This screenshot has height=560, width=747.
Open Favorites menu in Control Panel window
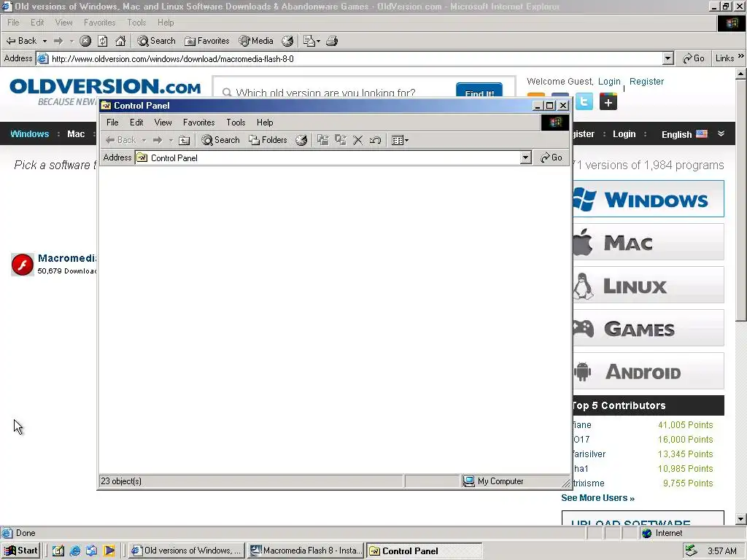198,122
